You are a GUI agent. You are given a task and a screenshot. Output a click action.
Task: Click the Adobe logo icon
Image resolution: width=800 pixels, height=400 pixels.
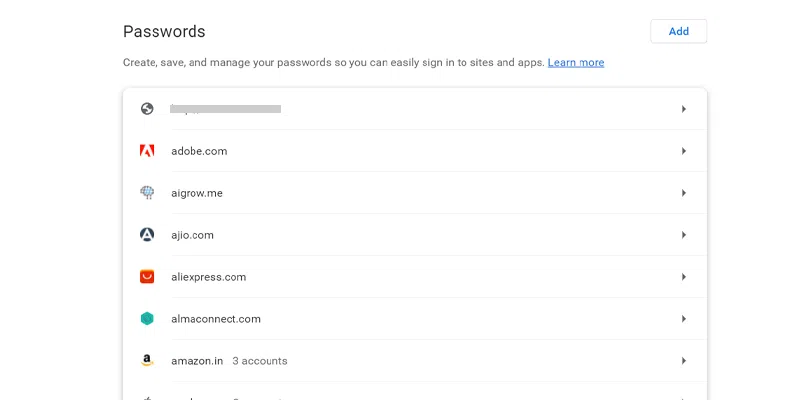click(x=147, y=151)
